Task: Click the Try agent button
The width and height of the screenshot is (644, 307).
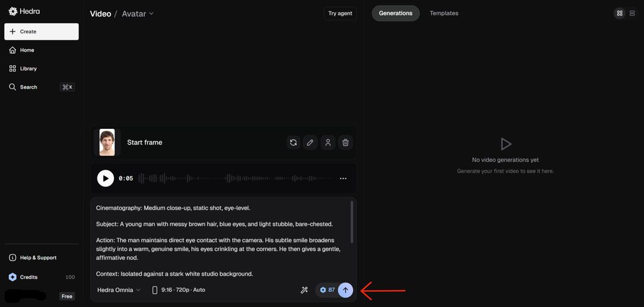Action: point(340,13)
